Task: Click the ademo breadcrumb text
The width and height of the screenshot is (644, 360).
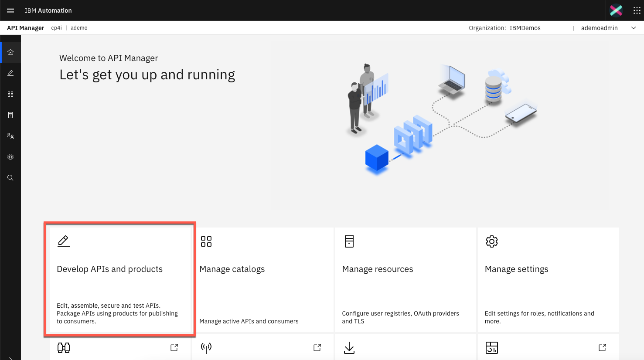Action: click(x=79, y=28)
